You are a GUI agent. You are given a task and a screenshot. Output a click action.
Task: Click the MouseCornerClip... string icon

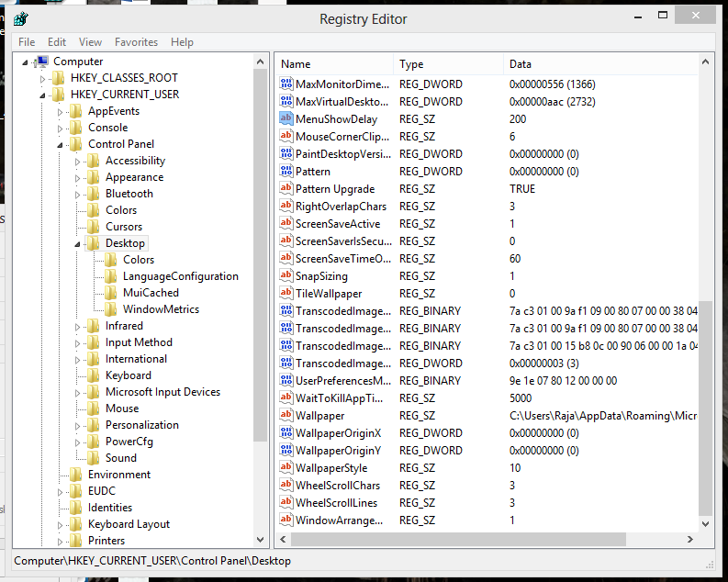tap(286, 136)
